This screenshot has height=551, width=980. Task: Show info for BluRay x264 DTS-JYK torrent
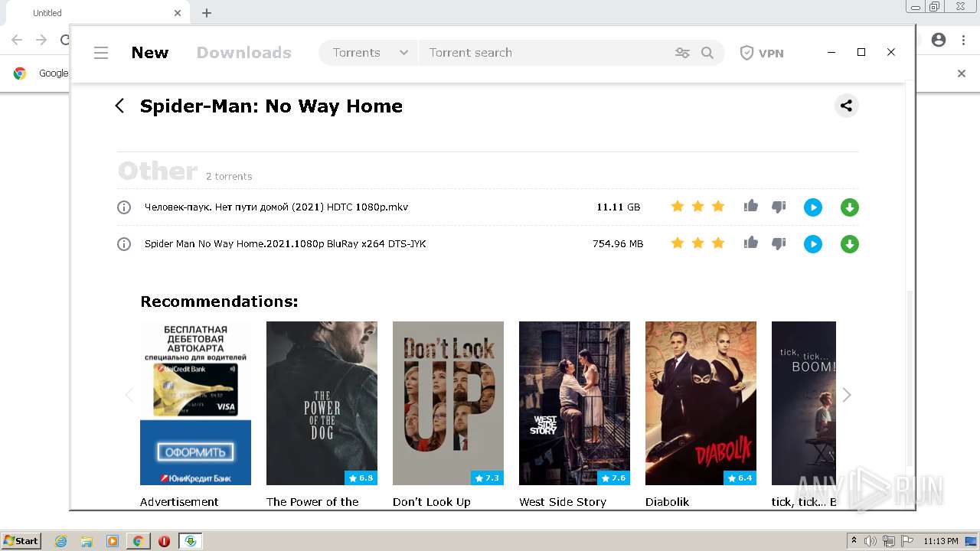(x=124, y=244)
